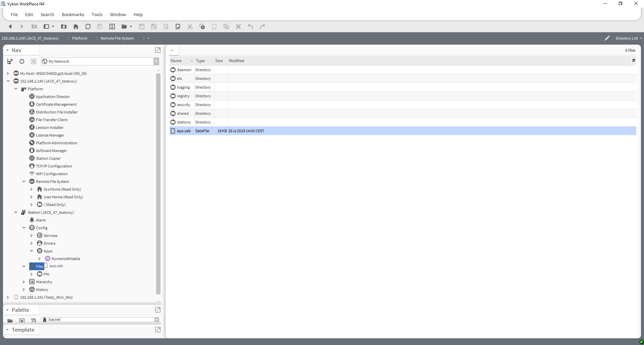Click the pencil edit icon near Directory List
644x345 pixels.
pyautogui.click(x=607, y=38)
